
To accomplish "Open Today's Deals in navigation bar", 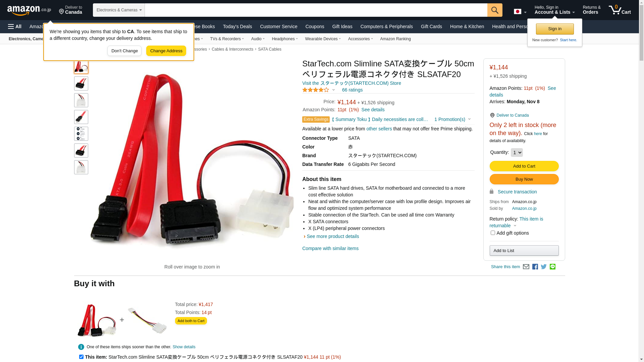I will pyautogui.click(x=237, y=26).
